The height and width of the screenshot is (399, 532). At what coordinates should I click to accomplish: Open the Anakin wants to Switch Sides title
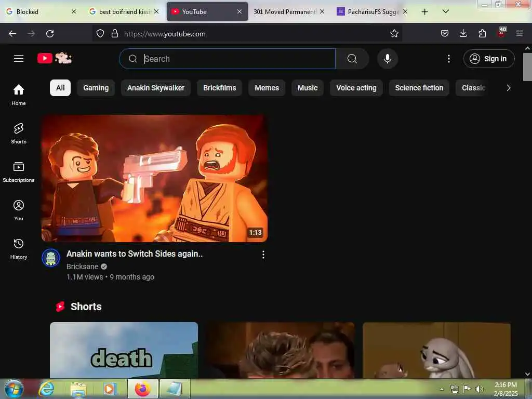point(135,254)
